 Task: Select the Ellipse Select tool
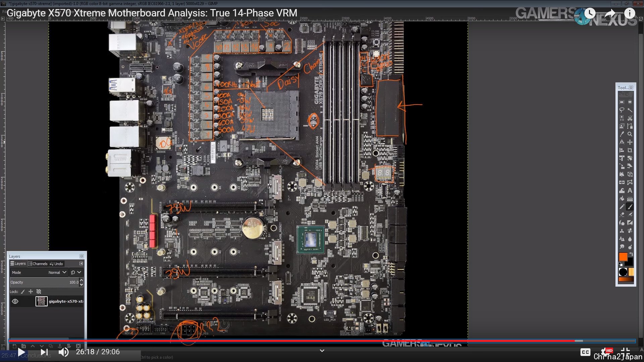tap(630, 102)
